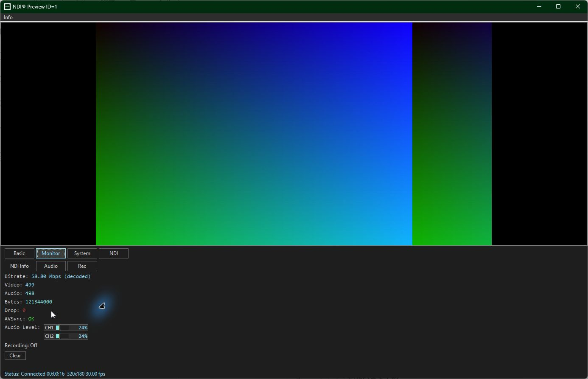The height and width of the screenshot is (379, 588).
Task: Close the NDI Preview window
Action: [x=578, y=6]
